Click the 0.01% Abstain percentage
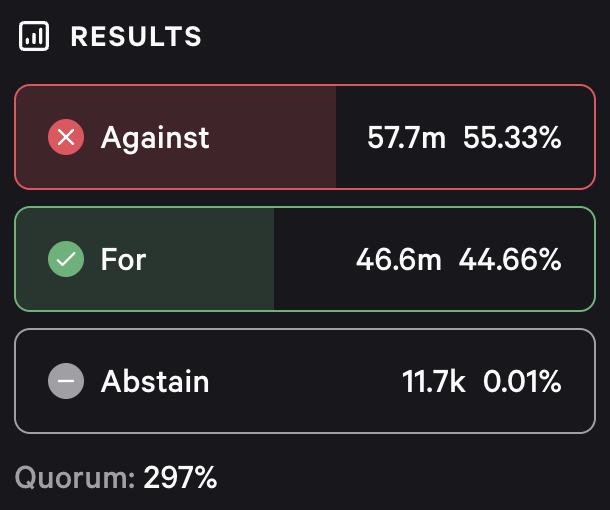Viewport: 610px width, 510px height. (x=522, y=381)
